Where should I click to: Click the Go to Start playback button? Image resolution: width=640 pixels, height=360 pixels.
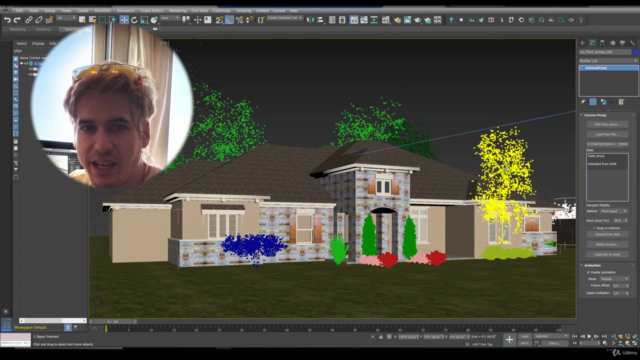pos(575,336)
